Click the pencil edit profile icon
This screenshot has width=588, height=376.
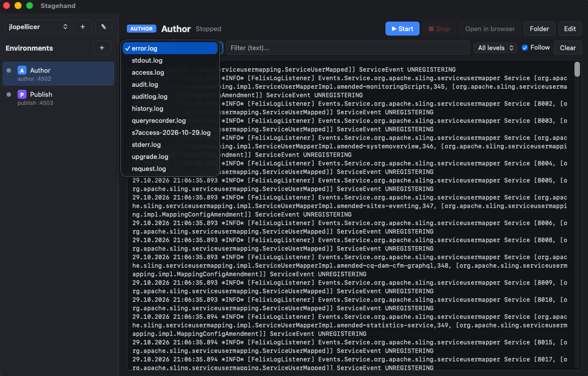click(103, 27)
